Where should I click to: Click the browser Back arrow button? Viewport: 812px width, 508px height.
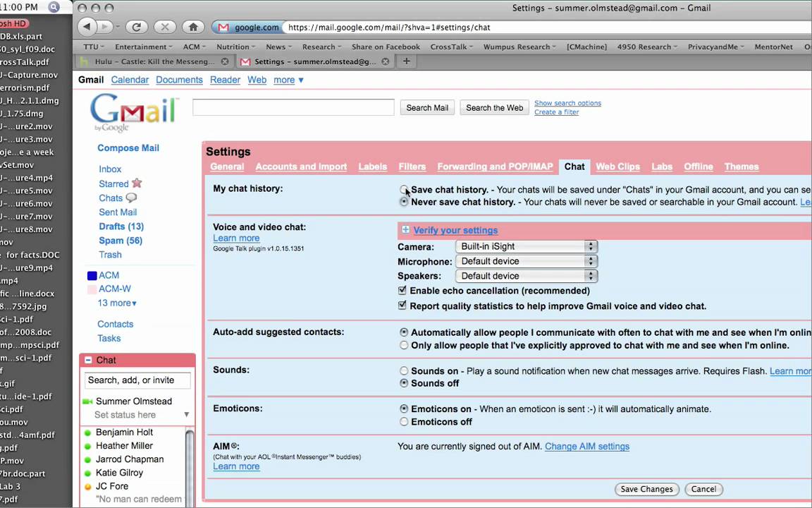[87, 27]
